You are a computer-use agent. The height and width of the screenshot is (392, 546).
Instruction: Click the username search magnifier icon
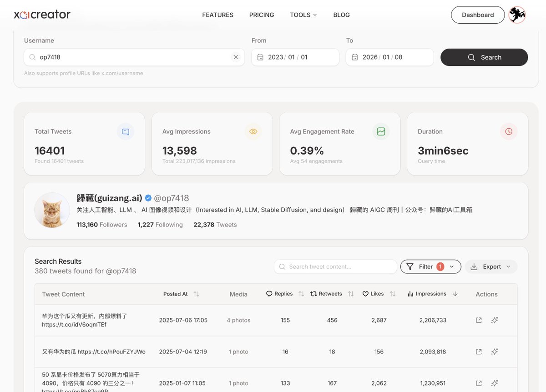(x=32, y=57)
